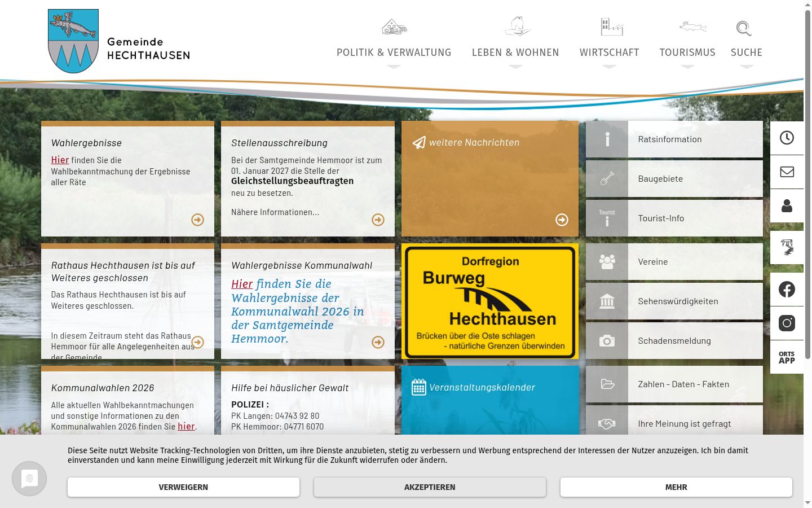The height and width of the screenshot is (508, 812).
Task: Open the opening hours clock icon
Action: [x=787, y=138]
